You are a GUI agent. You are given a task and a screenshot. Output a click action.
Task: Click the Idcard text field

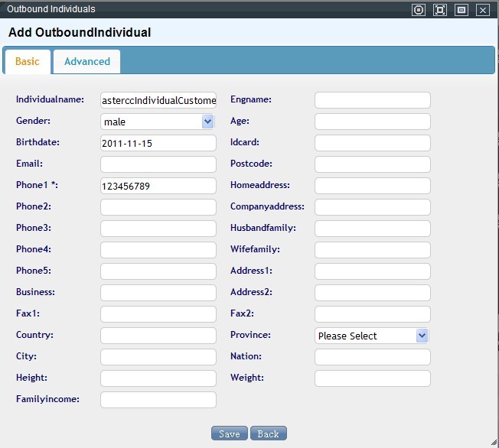pos(373,143)
